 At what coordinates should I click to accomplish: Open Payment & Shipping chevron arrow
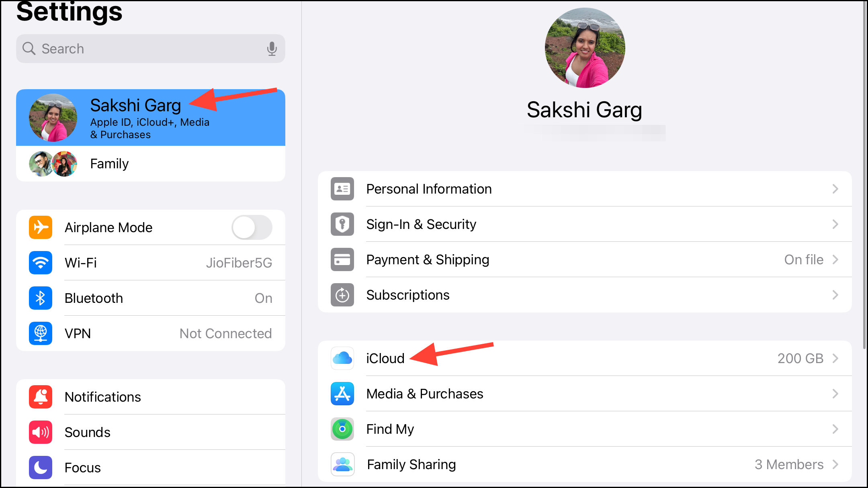[835, 259]
